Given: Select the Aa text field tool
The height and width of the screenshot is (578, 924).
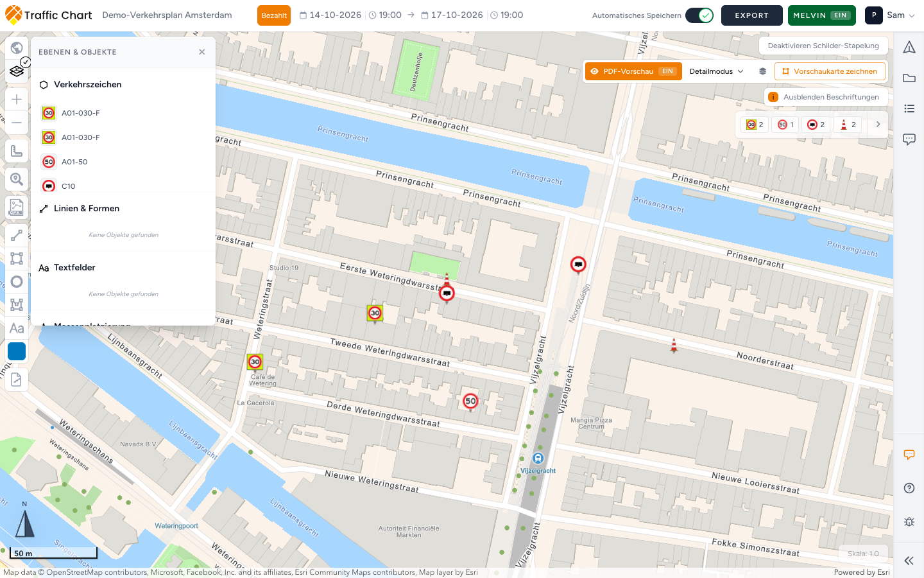Looking at the screenshot, I should pos(17,328).
